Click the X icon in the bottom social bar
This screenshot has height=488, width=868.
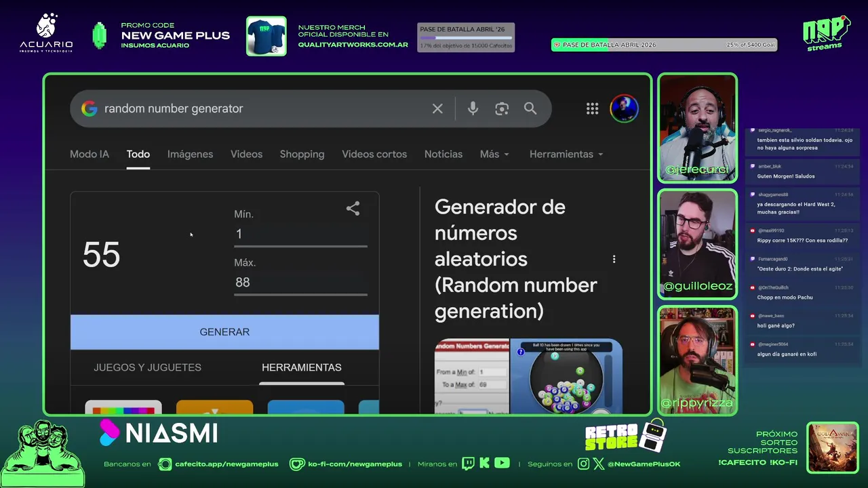(599, 464)
